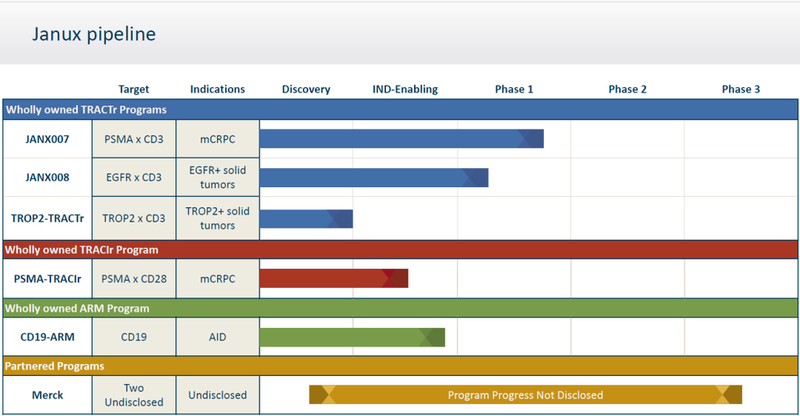Select the Wholly owned TRACTr Programs header
800x416 pixels.
[x=400, y=110]
